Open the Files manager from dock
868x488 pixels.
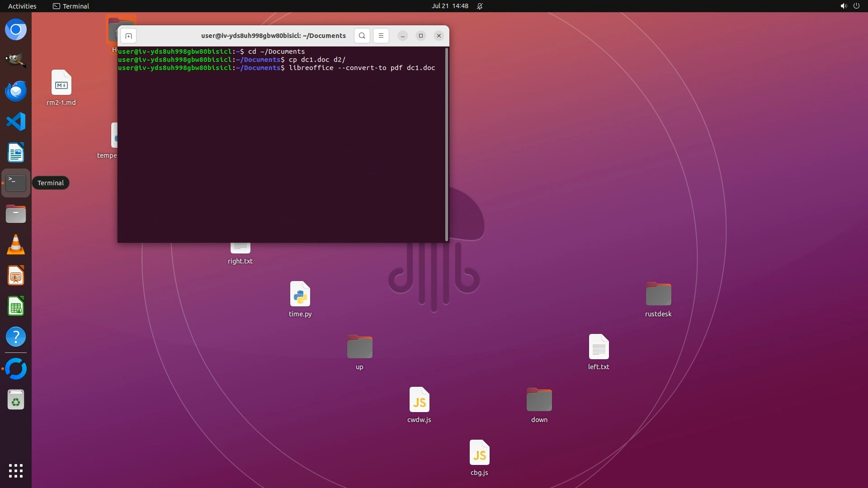point(16,214)
